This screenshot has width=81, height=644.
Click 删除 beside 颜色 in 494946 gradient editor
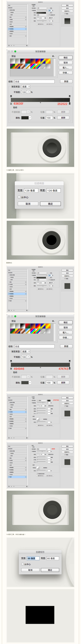pyautogui.click(x=63, y=383)
